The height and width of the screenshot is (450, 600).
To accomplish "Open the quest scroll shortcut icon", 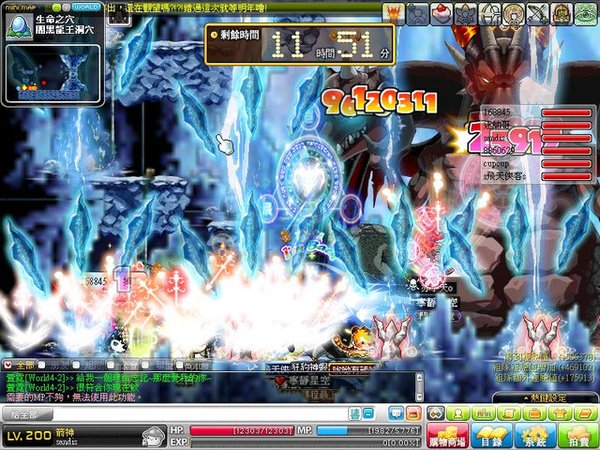I will click(509, 413).
